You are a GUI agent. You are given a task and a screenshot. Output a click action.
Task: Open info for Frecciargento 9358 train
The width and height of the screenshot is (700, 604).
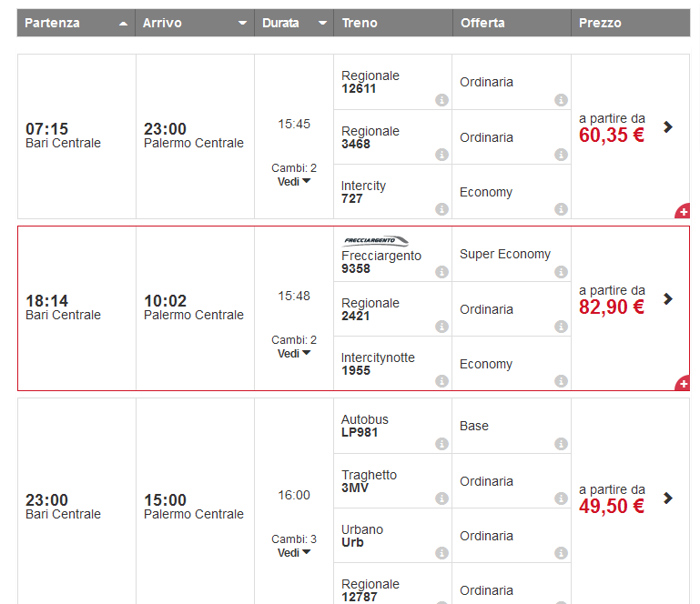tap(441, 272)
